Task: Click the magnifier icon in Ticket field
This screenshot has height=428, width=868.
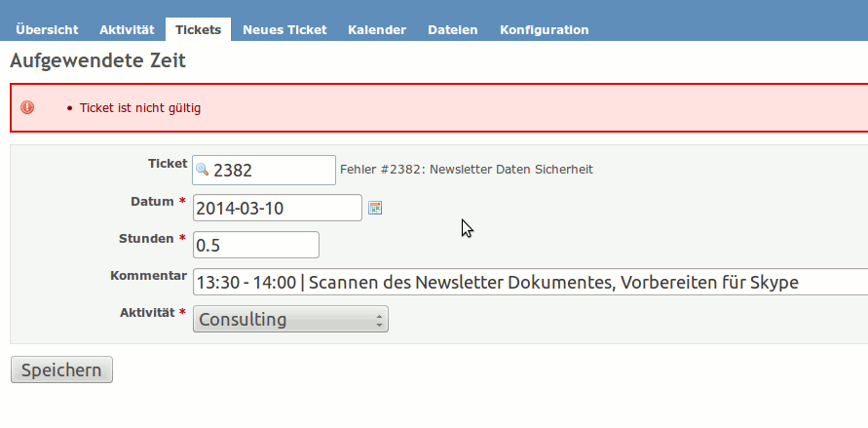Action: [x=202, y=169]
